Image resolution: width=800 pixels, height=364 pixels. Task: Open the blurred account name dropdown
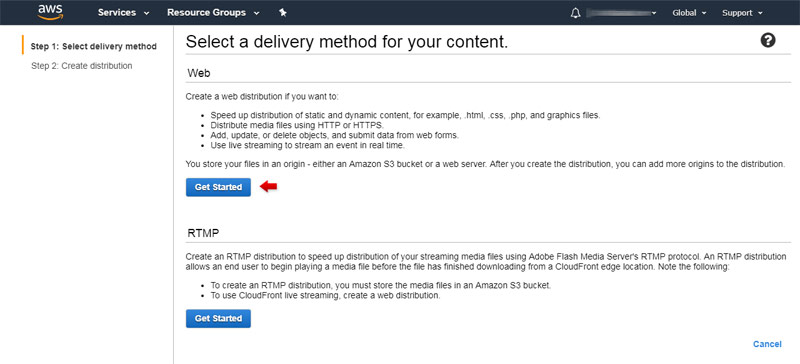[x=621, y=13]
